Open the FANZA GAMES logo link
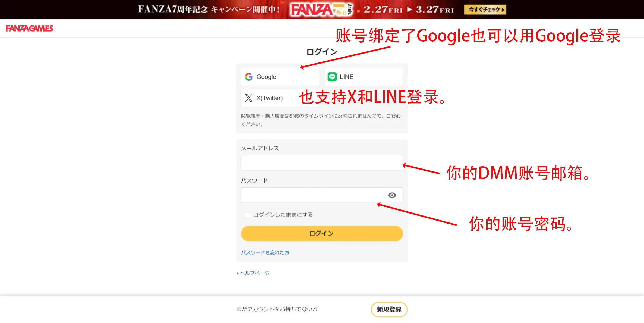The width and height of the screenshot is (644, 323). click(x=29, y=28)
